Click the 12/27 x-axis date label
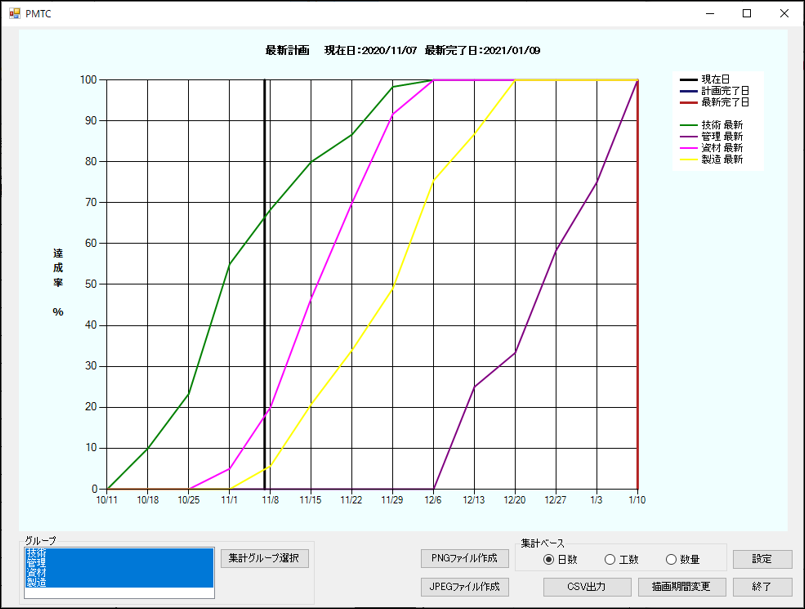The image size is (805, 609). 555,500
